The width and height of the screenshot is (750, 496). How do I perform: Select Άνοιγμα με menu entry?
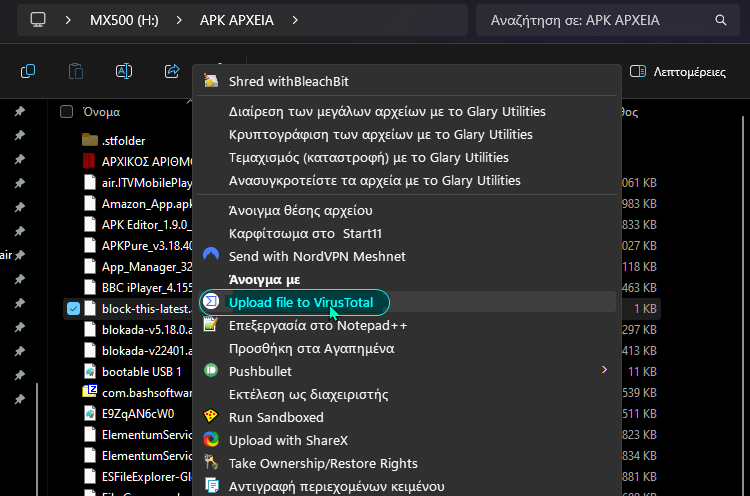point(407,279)
